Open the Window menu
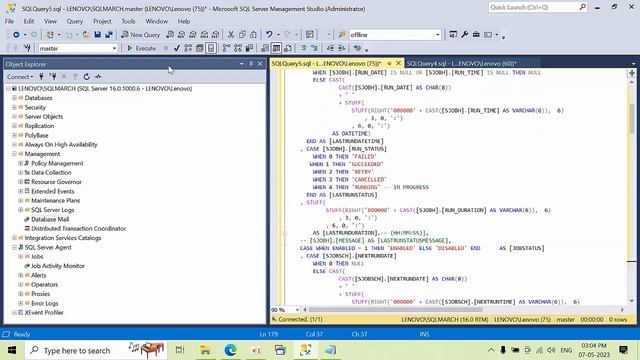 pos(156,21)
